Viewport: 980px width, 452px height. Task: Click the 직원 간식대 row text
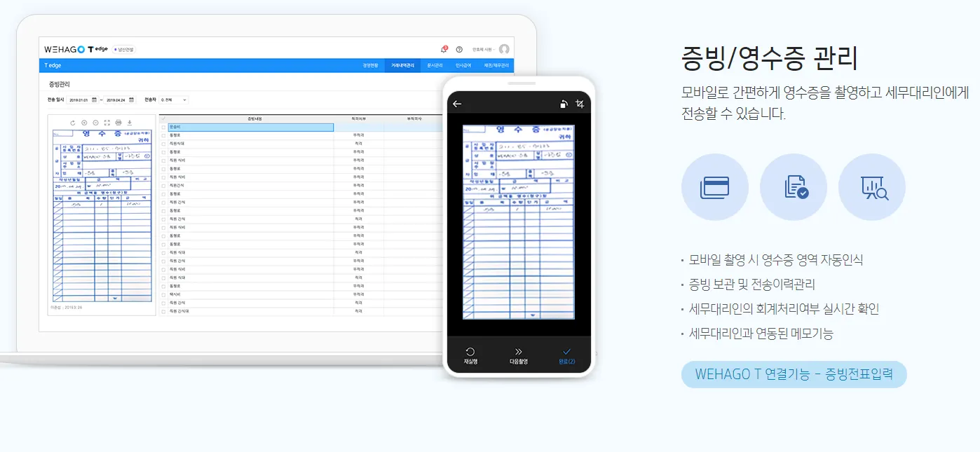point(179,311)
